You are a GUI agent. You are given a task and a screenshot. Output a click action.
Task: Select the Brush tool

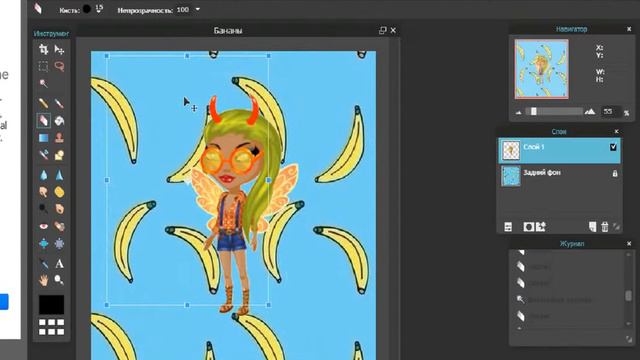[x=59, y=104]
